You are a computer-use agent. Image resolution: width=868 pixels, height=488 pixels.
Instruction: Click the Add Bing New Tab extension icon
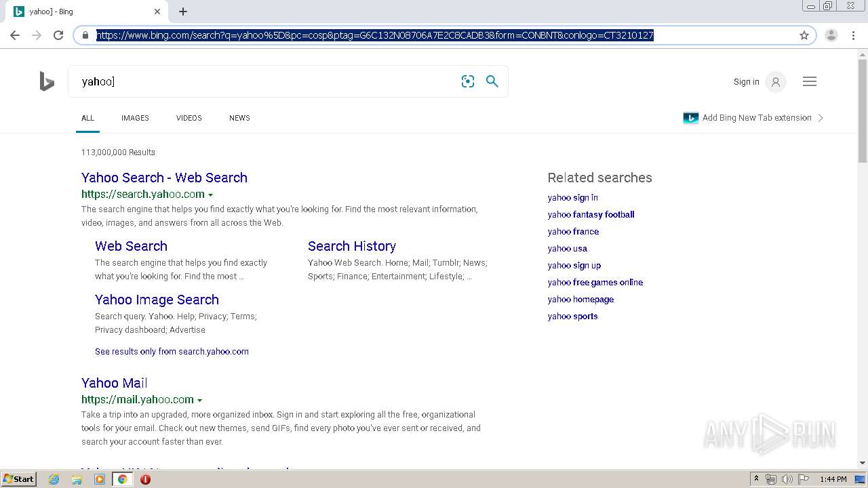[x=691, y=118]
